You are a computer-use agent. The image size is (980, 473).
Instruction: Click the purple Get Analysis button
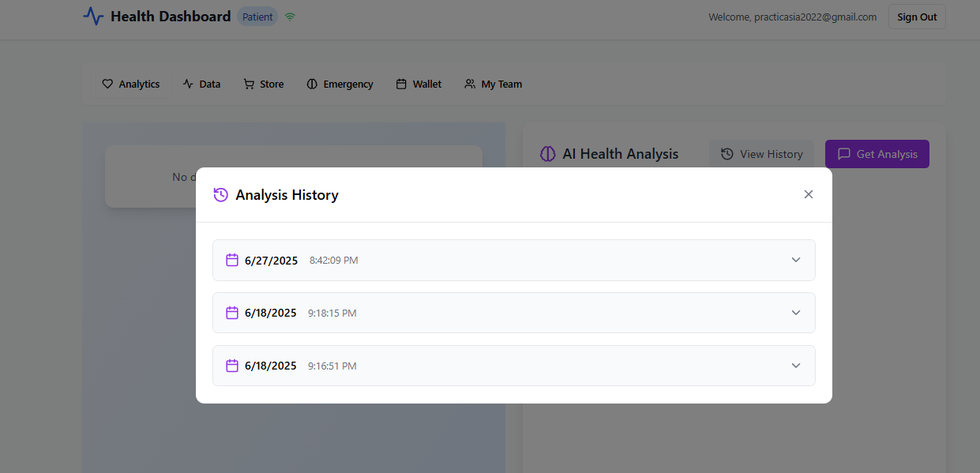(x=877, y=154)
